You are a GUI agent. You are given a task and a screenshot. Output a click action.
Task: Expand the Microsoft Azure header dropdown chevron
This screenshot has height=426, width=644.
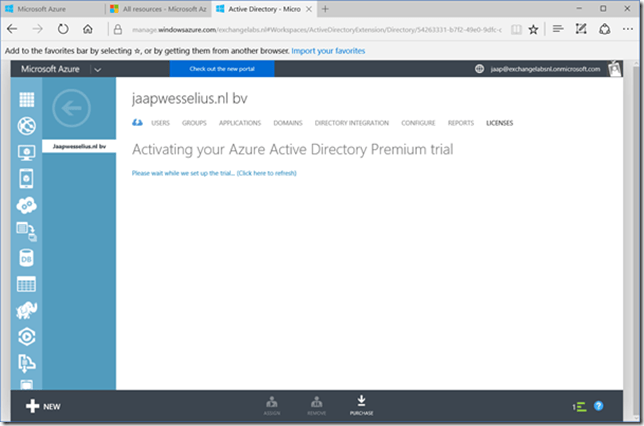(x=97, y=69)
